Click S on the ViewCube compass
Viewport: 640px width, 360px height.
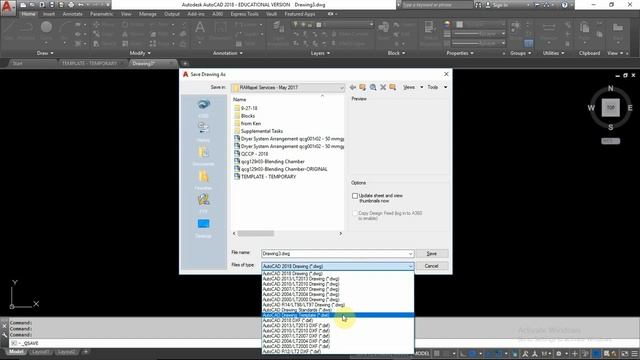coord(611,127)
